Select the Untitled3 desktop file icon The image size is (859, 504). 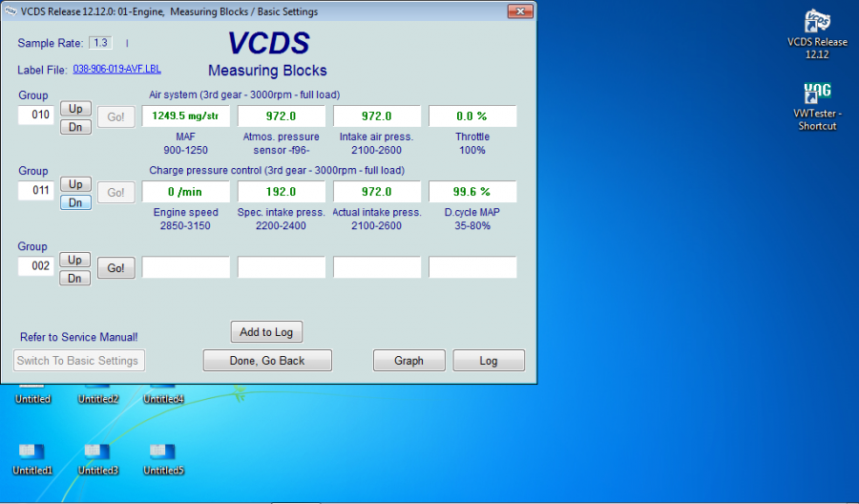(98, 451)
